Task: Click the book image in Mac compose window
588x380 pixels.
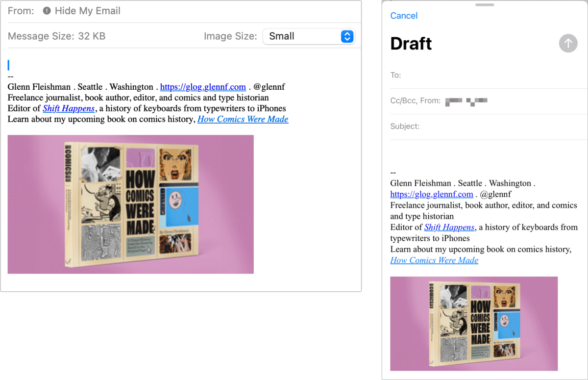Action: (131, 204)
